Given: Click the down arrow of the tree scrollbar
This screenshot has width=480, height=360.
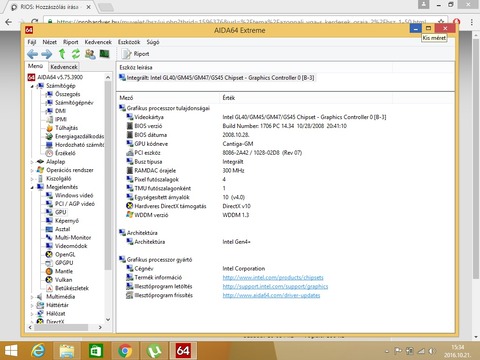Looking at the screenshot, I should 108,319.
